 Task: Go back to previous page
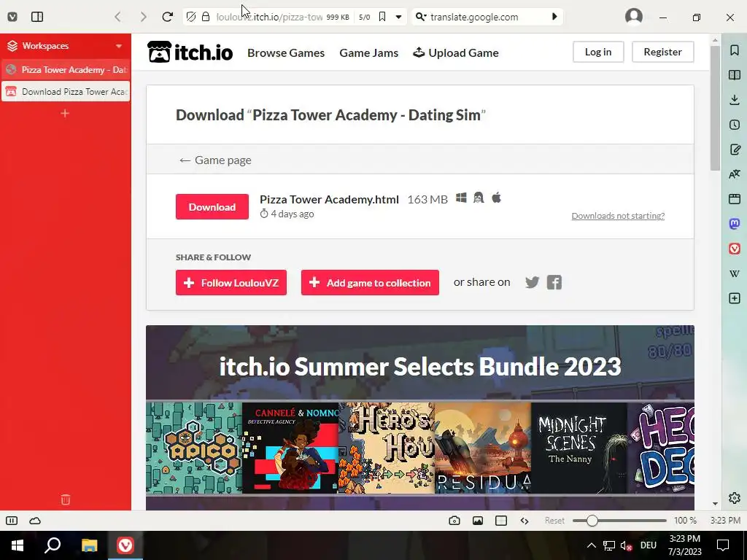click(117, 17)
